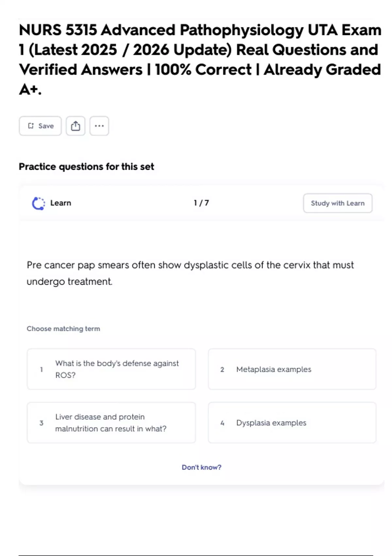Open the three-dot more options menu
Viewport: 392px width, 556px height.
click(99, 126)
